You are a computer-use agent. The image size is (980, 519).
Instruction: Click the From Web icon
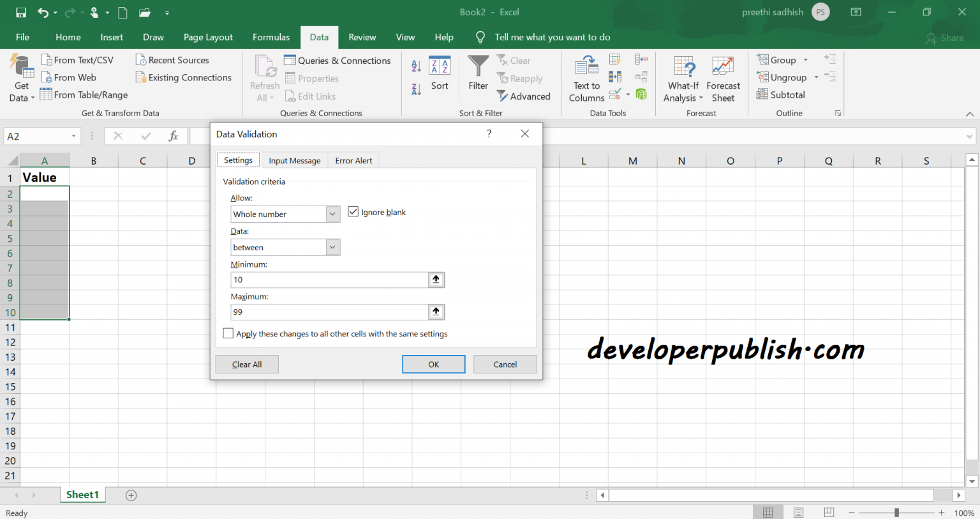pyautogui.click(x=69, y=77)
